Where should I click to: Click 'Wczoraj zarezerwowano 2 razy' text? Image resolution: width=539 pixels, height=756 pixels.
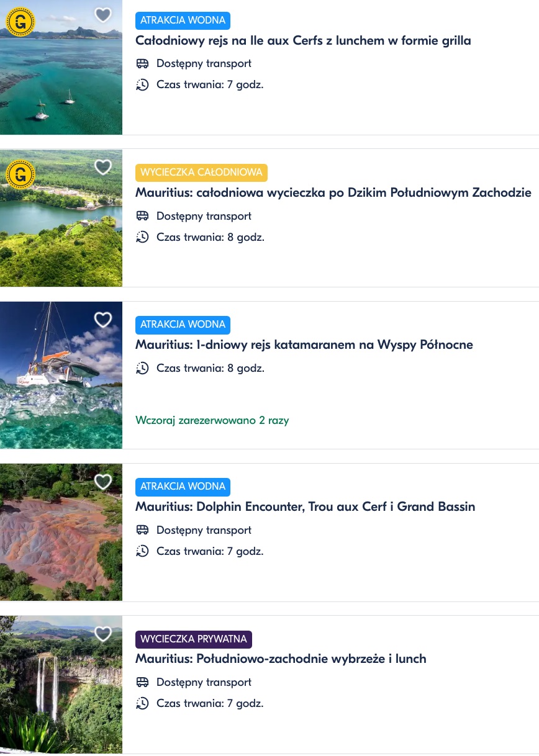212,421
